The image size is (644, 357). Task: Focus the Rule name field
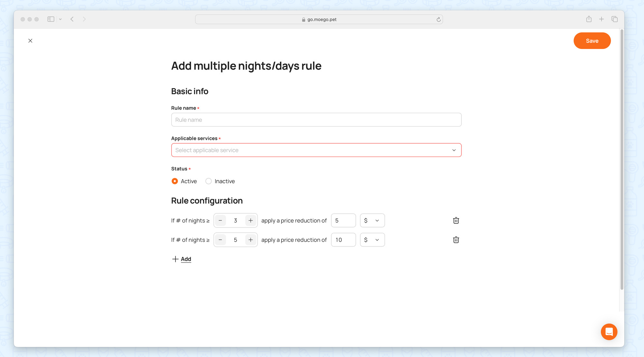click(316, 120)
